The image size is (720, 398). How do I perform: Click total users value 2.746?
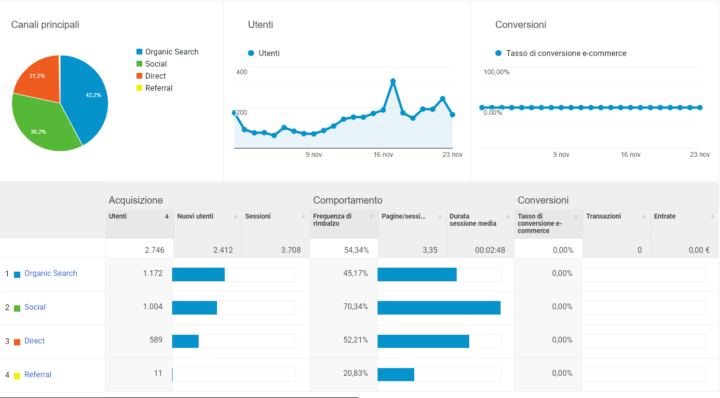(x=154, y=250)
